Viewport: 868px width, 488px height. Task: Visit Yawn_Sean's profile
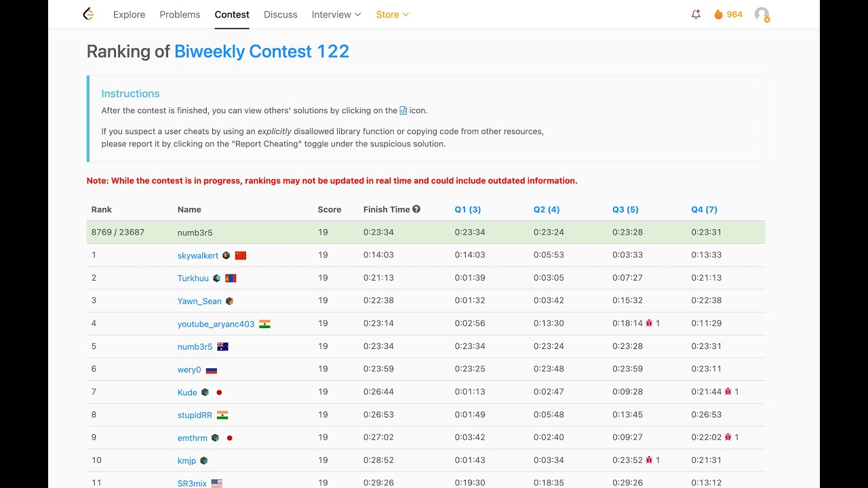199,301
